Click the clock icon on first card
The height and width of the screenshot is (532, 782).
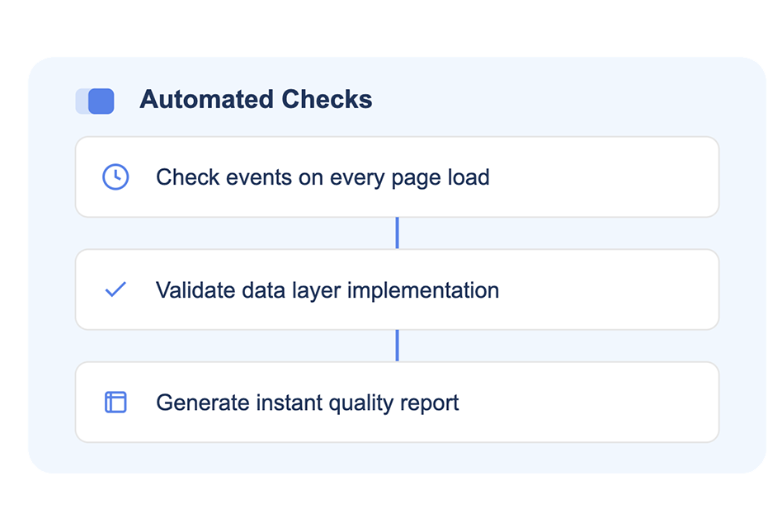click(x=115, y=177)
